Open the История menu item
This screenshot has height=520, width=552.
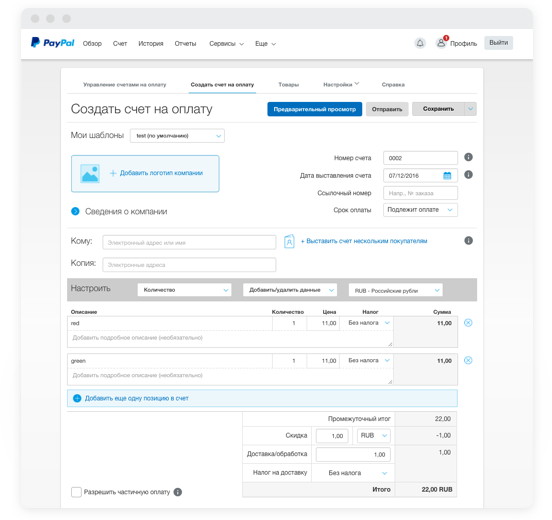tap(151, 44)
